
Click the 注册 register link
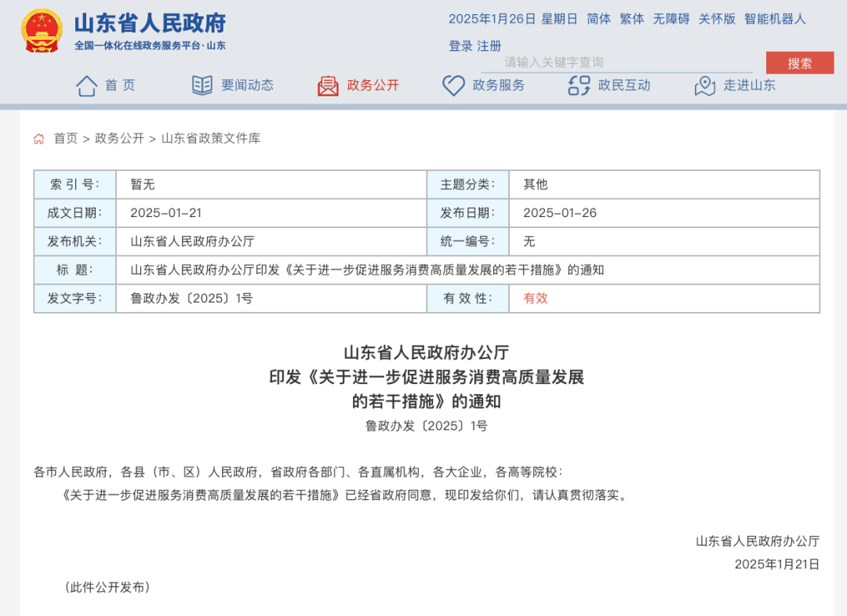(489, 46)
